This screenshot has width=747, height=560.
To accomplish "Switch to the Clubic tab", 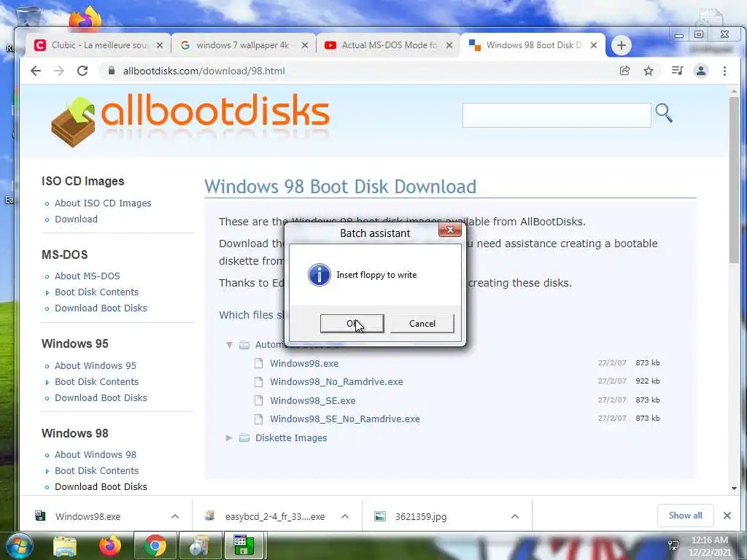I will point(98,45).
